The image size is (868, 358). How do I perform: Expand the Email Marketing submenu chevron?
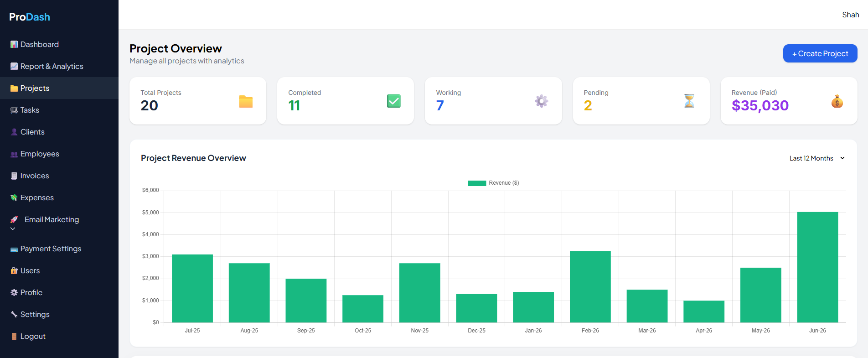click(13, 229)
